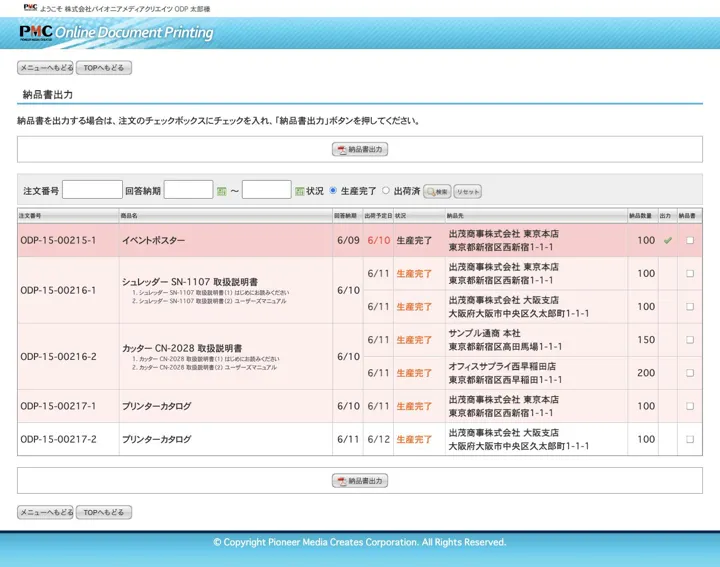The width and height of the screenshot is (720, 567).
Task: Click green output checkmark for ODP-15-00215-1
Action: [x=668, y=240]
